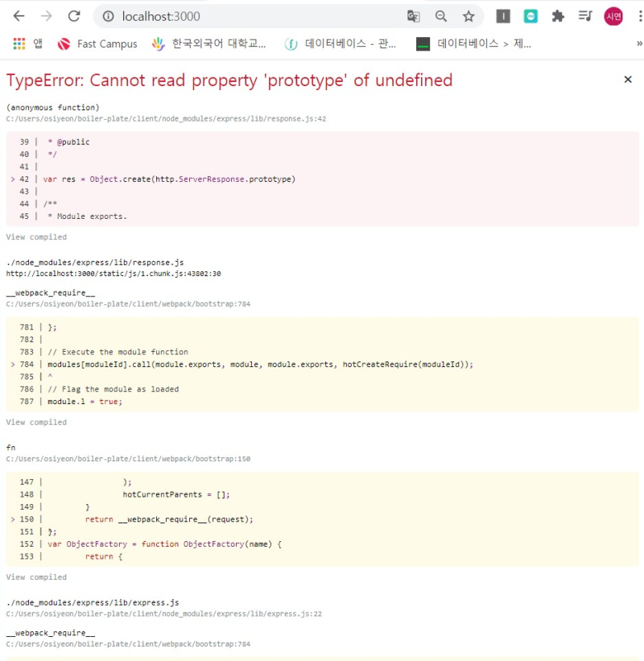The width and height of the screenshot is (644, 661).
Task: Open the Extensions puzzle menu
Action: pyautogui.click(x=558, y=16)
